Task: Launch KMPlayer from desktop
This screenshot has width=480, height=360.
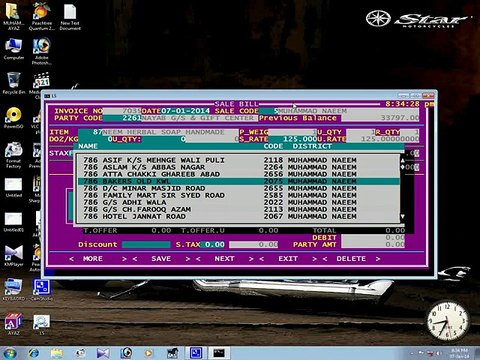Action: point(14,256)
